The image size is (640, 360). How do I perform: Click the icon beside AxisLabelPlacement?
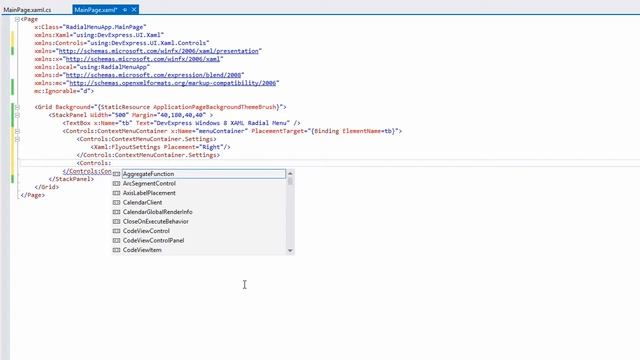(116, 193)
